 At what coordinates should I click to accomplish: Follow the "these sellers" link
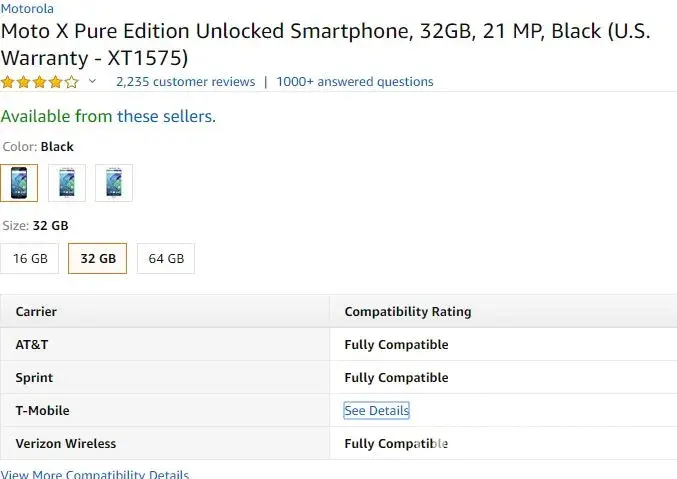tap(165, 116)
